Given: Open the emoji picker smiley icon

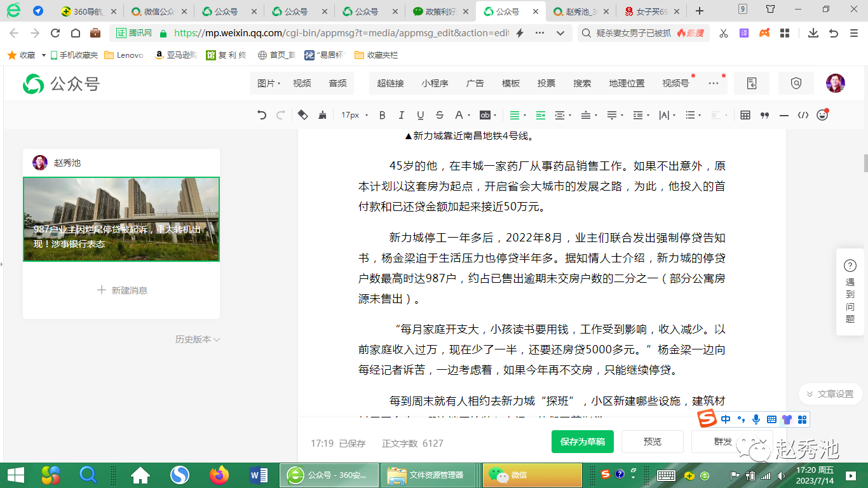Looking at the screenshot, I should (822, 115).
